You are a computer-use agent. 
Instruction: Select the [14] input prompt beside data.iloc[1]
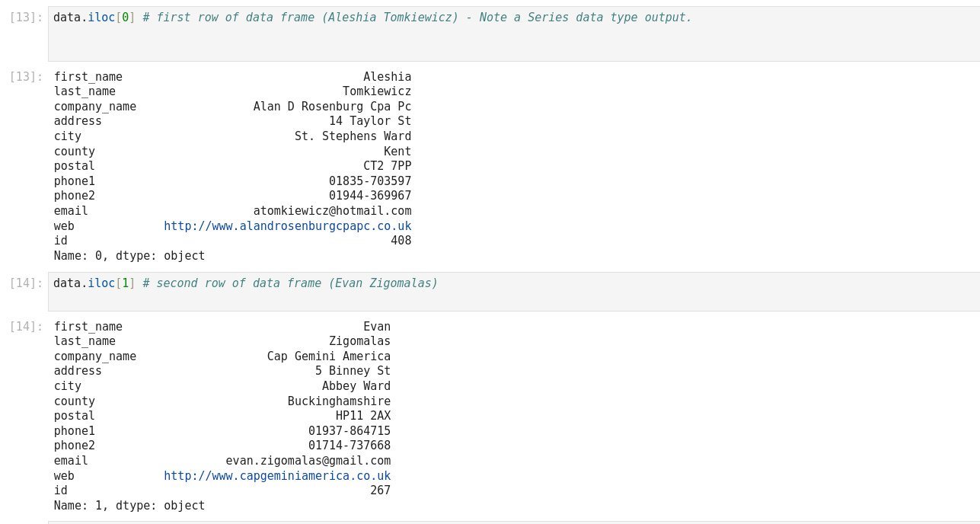[x=26, y=283]
